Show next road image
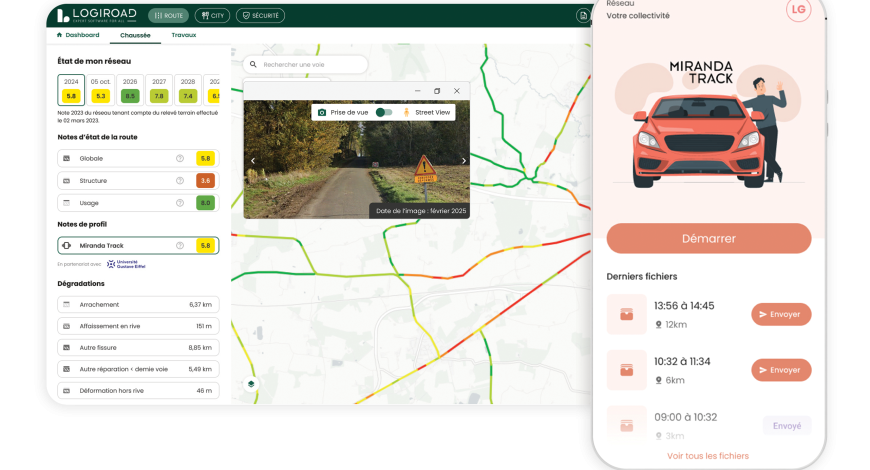 pos(464,161)
